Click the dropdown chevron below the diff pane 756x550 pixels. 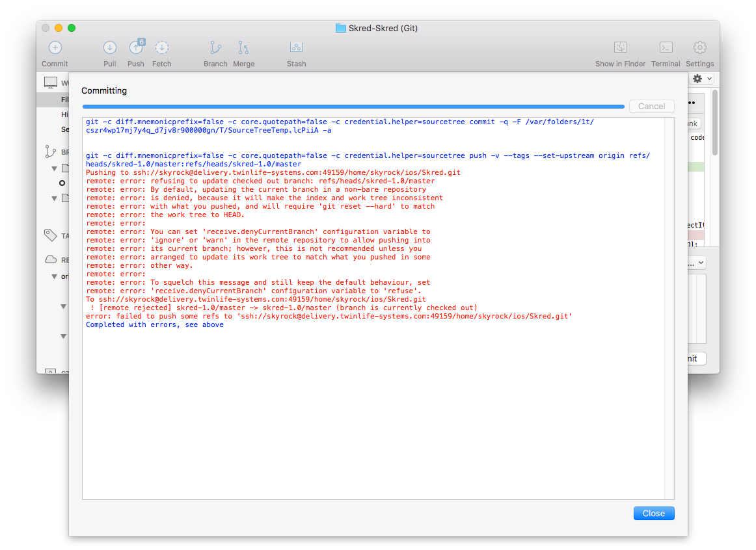click(x=701, y=263)
